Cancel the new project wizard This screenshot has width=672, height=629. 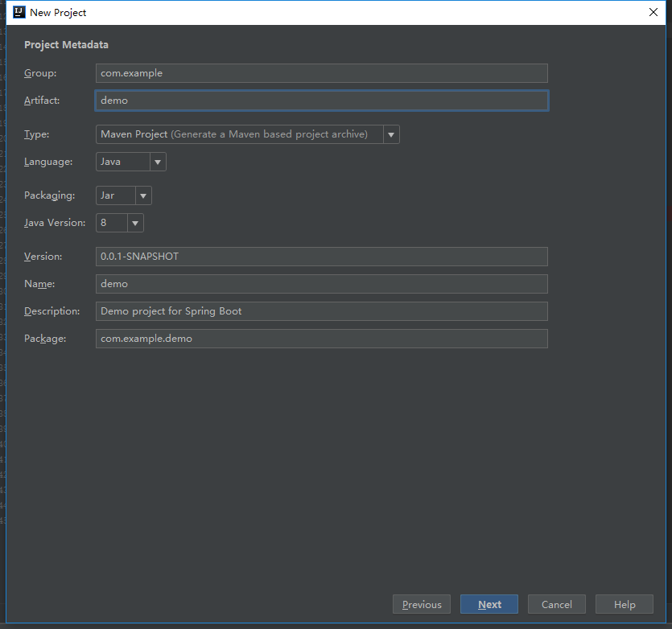click(556, 605)
